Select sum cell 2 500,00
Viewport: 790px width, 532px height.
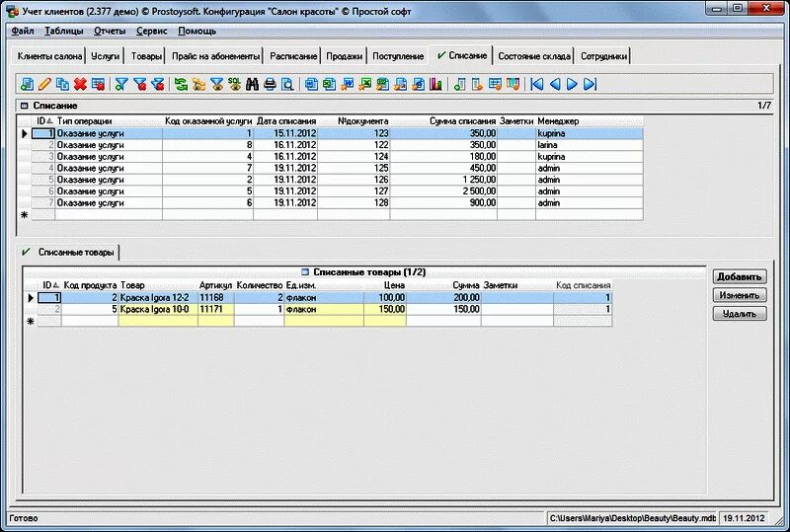pyautogui.click(x=443, y=191)
